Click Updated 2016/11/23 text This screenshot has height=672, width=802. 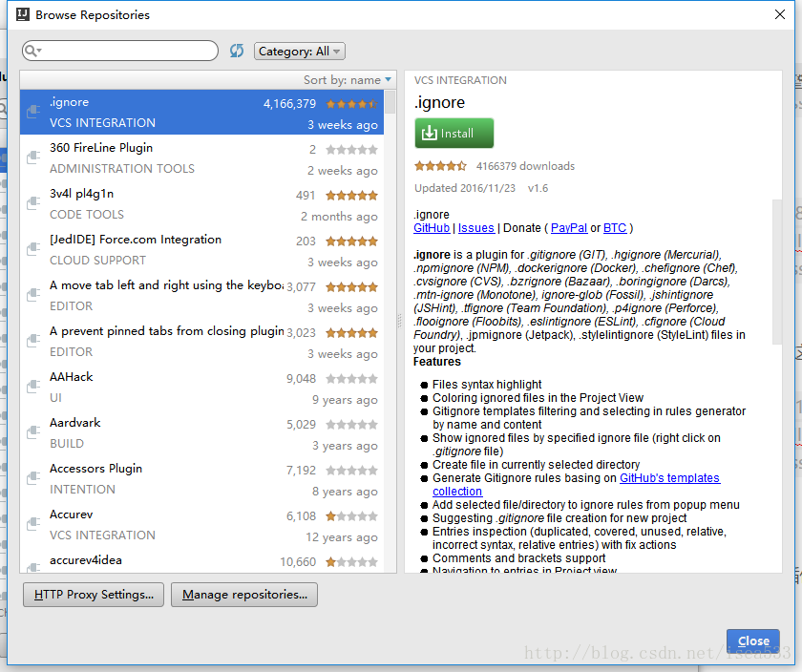[465, 188]
